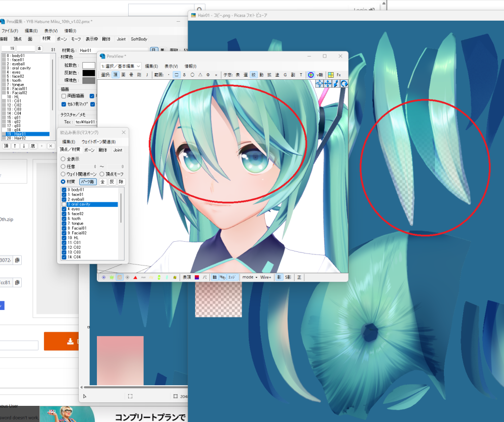504x422 pixels.
Task: Open 表示(V) menu in PmxView window
Action: [x=171, y=66]
